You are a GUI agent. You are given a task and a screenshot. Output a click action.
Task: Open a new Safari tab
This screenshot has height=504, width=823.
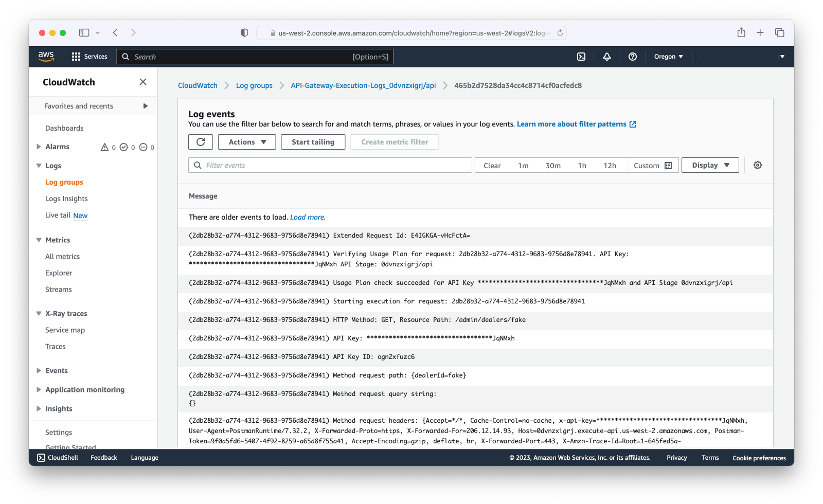[760, 32]
